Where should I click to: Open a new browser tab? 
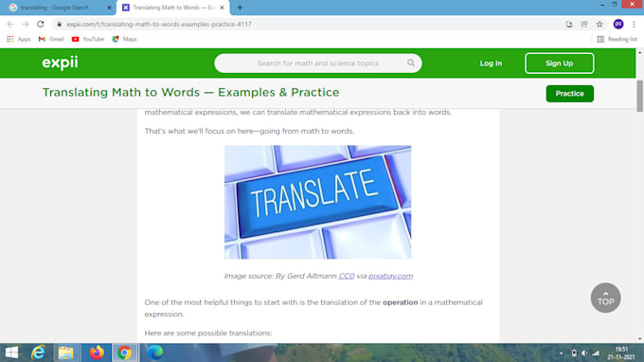240,8
